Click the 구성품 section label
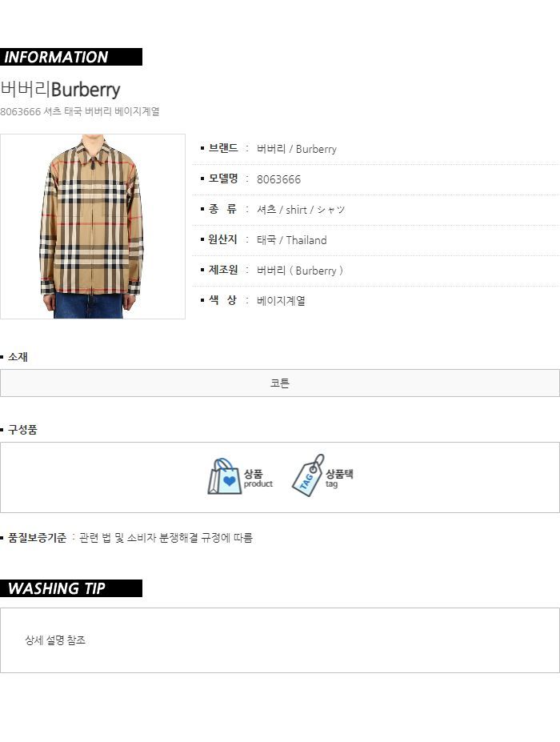Screen dimensions: 560x742 pos(22,430)
